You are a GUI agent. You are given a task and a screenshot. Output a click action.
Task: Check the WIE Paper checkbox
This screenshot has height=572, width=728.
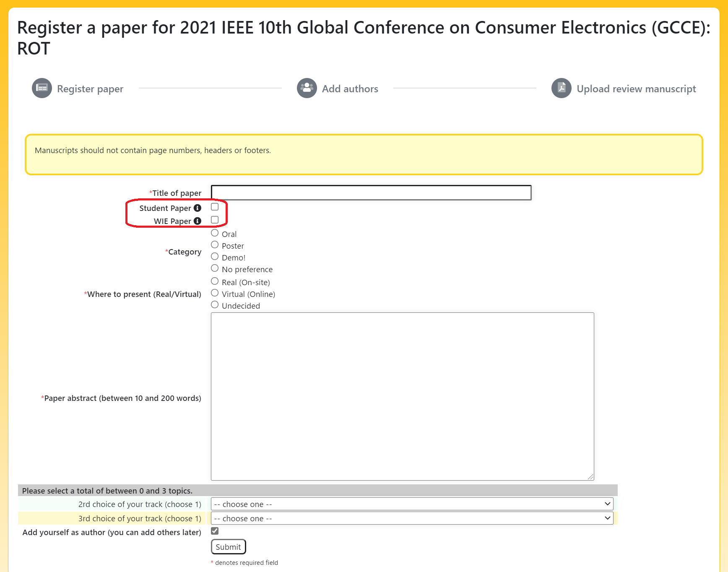pyautogui.click(x=215, y=220)
